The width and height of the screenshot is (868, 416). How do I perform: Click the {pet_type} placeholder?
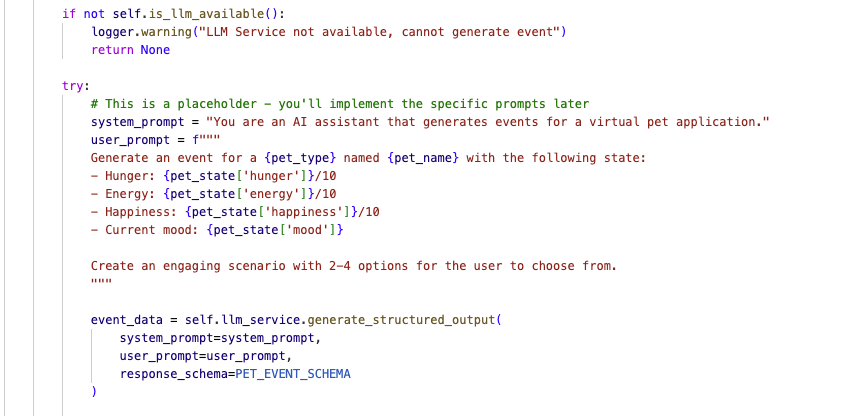point(292,158)
